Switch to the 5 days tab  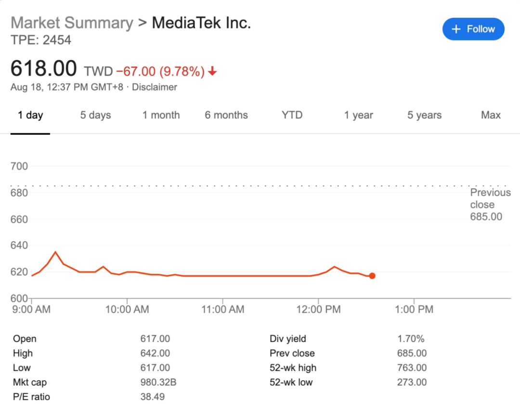(95, 115)
